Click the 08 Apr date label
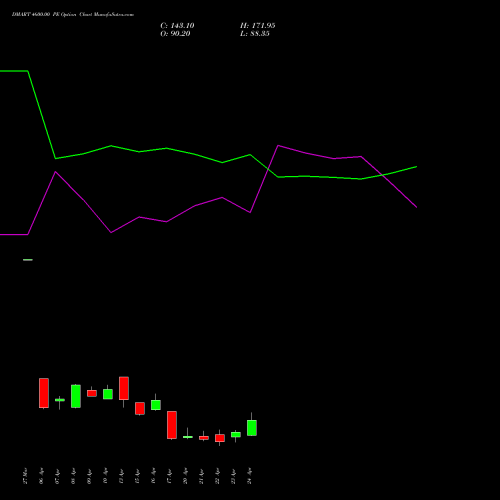Image resolution: width=500 pixels, height=500 pixels. pyautogui.click(x=73, y=476)
